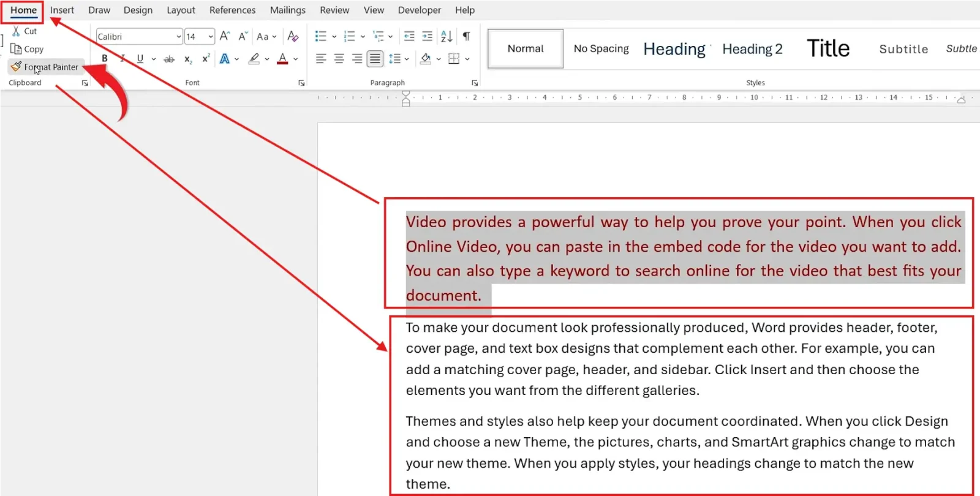980x496 pixels.
Task: Expand underline style dropdown arrow
Action: pos(154,59)
